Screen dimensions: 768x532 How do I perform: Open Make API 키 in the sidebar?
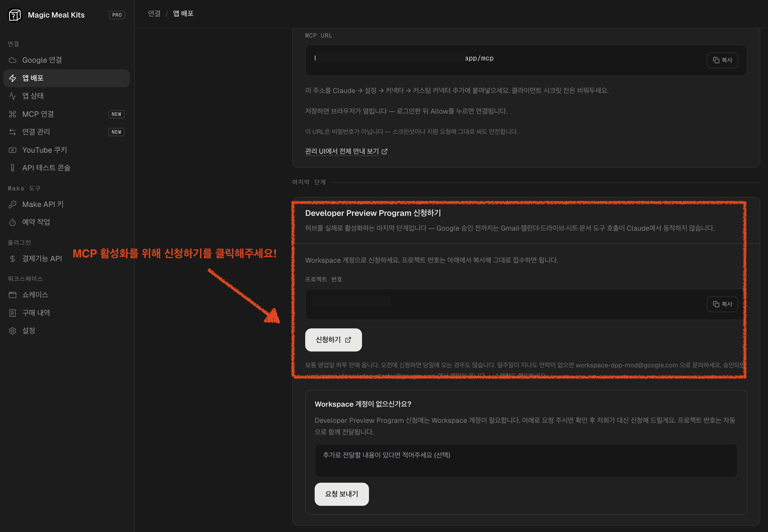click(x=66, y=205)
